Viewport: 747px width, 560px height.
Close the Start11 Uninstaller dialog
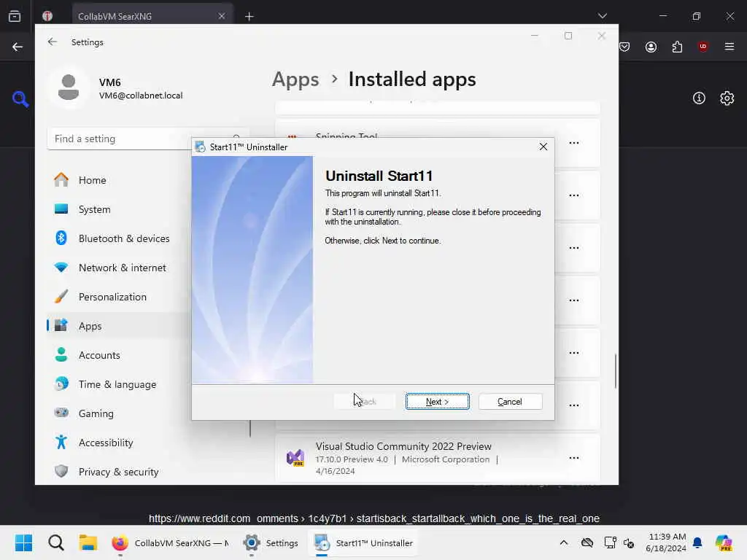pos(543,147)
